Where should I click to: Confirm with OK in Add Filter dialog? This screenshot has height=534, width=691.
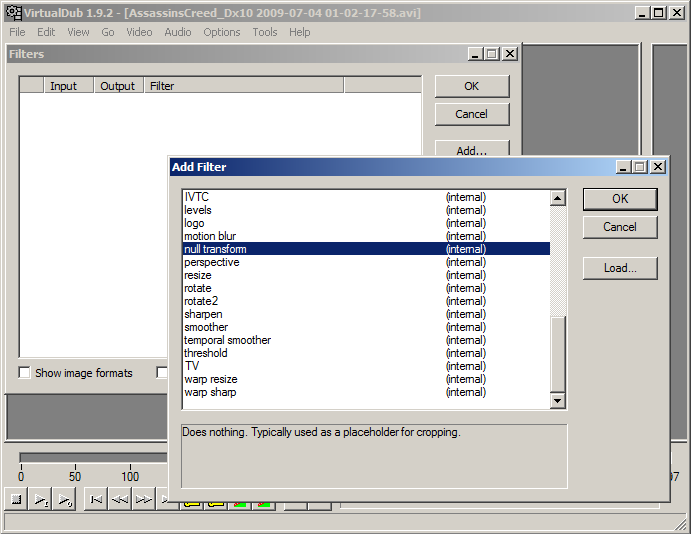(620, 199)
